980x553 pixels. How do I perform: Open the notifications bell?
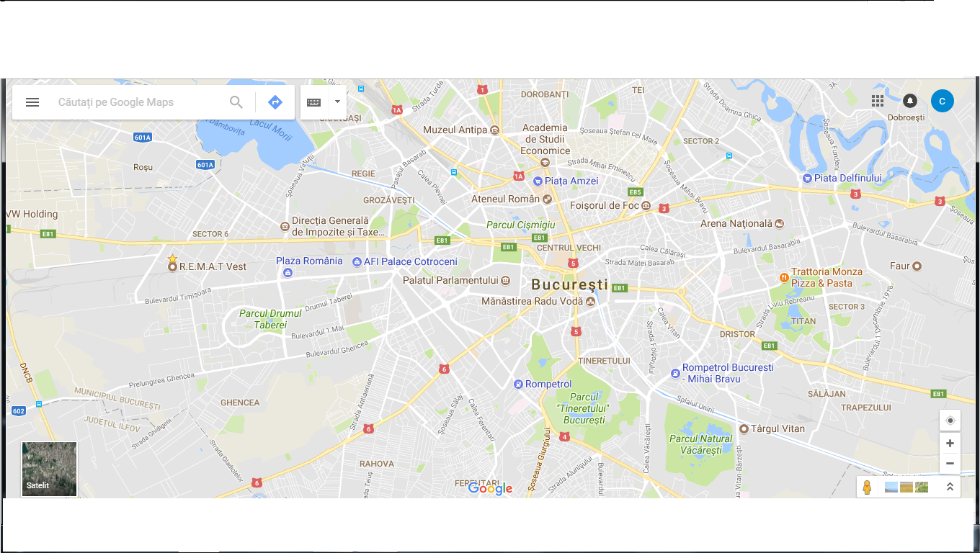(x=910, y=101)
